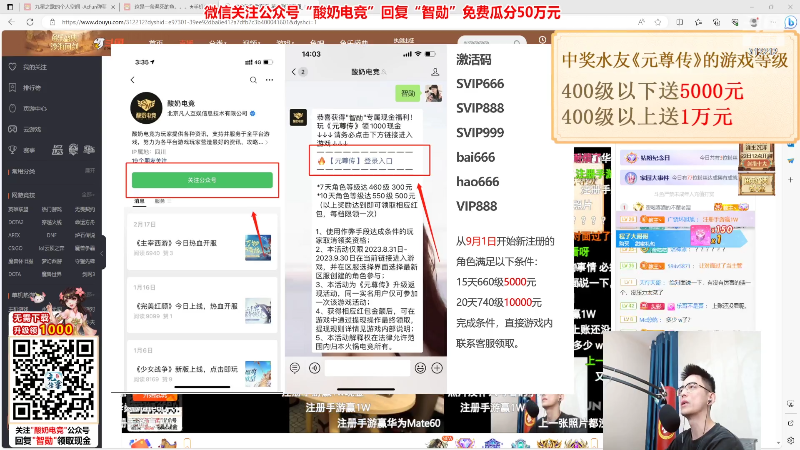
Task: Open 我的关注 heart item in Douyu sidebar
Action: click(29, 67)
